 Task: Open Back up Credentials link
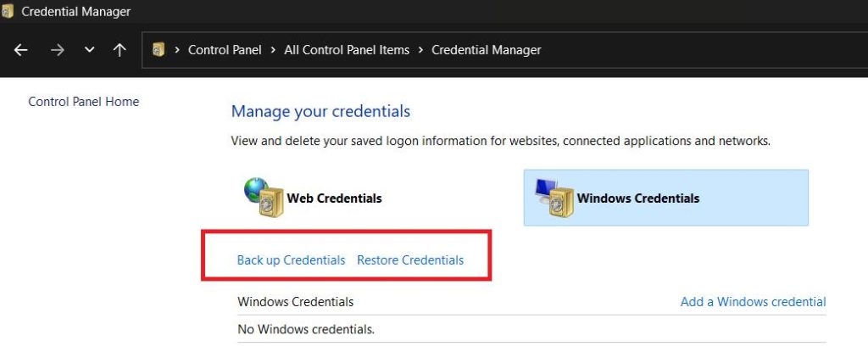292,260
